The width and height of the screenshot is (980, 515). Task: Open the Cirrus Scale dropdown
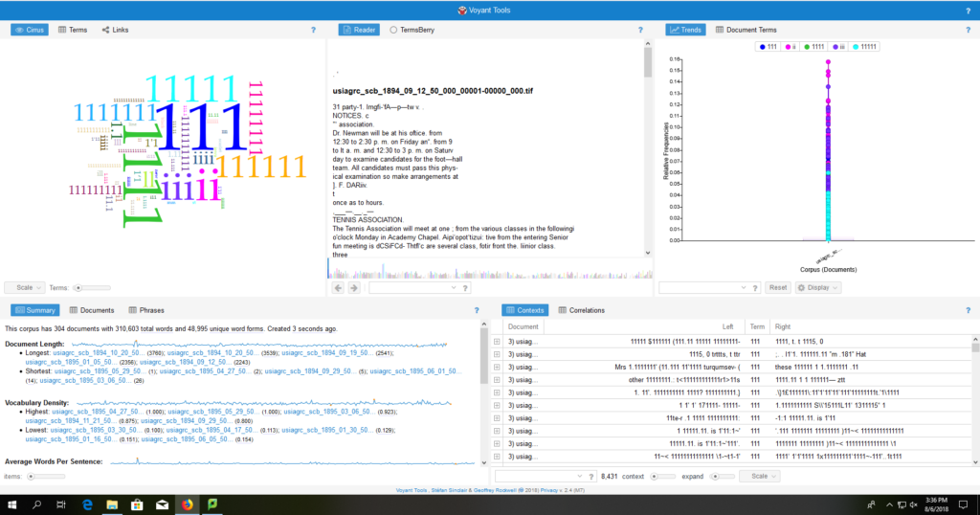click(25, 288)
